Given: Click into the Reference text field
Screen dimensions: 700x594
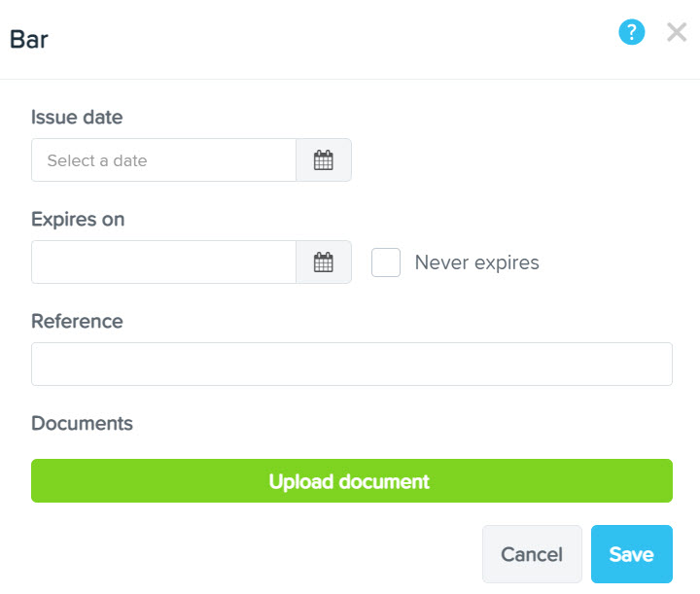Looking at the screenshot, I should [x=351, y=364].
